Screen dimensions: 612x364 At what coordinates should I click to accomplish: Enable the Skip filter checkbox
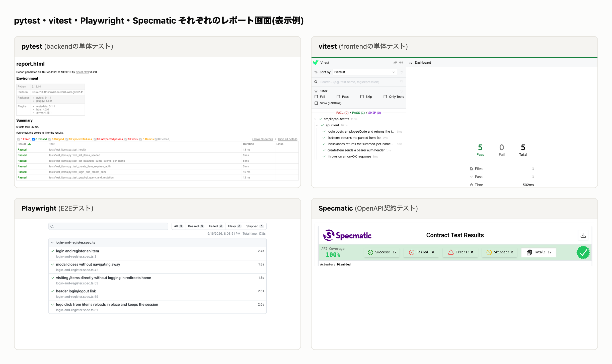coord(362,97)
